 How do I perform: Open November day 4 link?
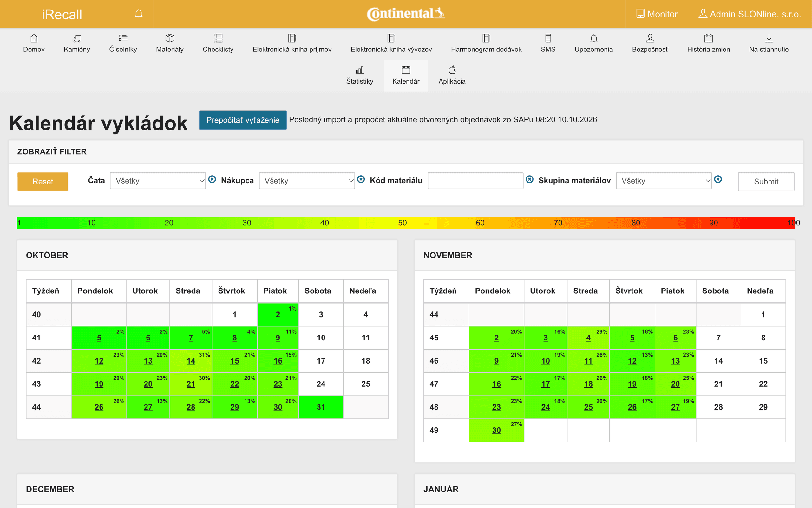588,338
